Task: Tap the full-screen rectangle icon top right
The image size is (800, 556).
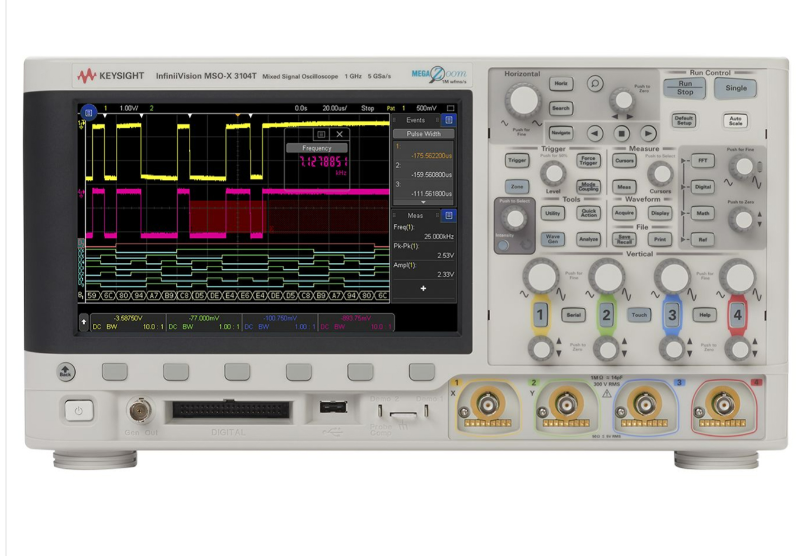Action: point(451,108)
